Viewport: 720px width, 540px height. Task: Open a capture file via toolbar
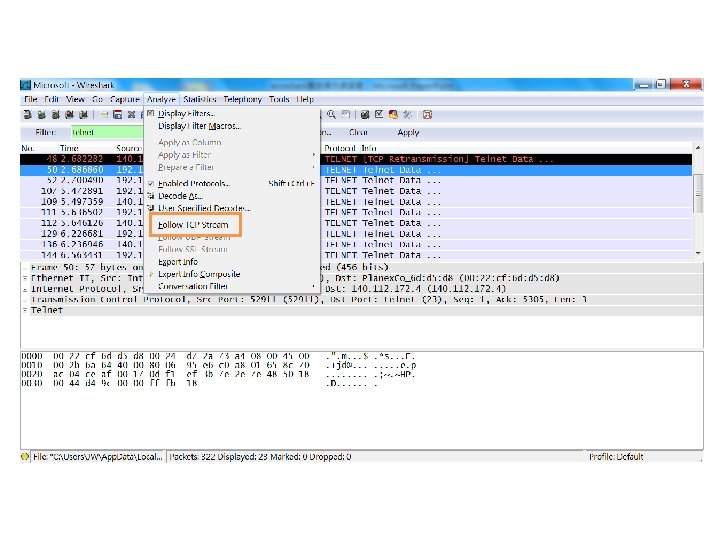[x=104, y=115]
